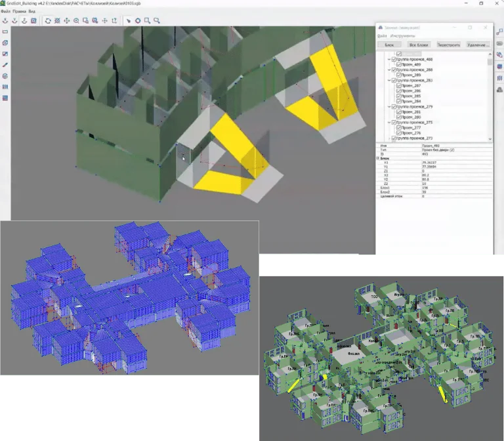Click the Все блоки button
This screenshot has height=441, width=504.
(419, 45)
